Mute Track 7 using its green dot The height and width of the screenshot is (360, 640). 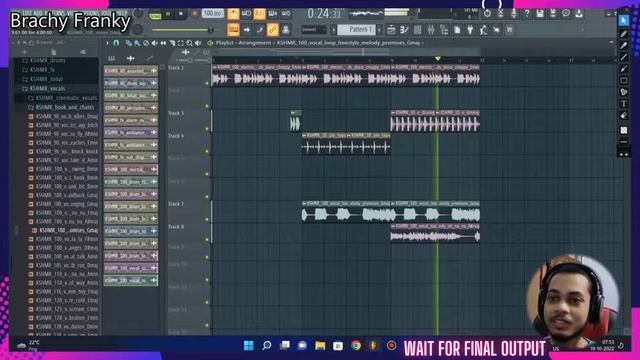coord(207,219)
